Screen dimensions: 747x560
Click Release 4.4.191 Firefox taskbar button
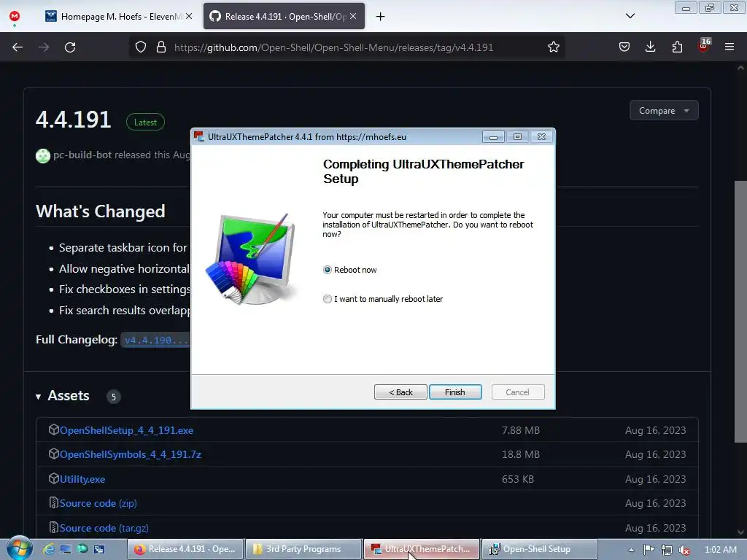tap(186, 549)
